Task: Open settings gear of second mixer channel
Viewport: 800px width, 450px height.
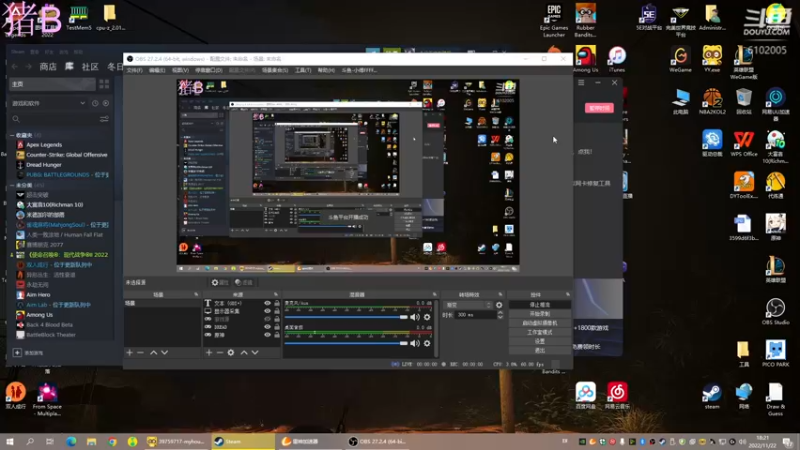Action: tap(427, 343)
